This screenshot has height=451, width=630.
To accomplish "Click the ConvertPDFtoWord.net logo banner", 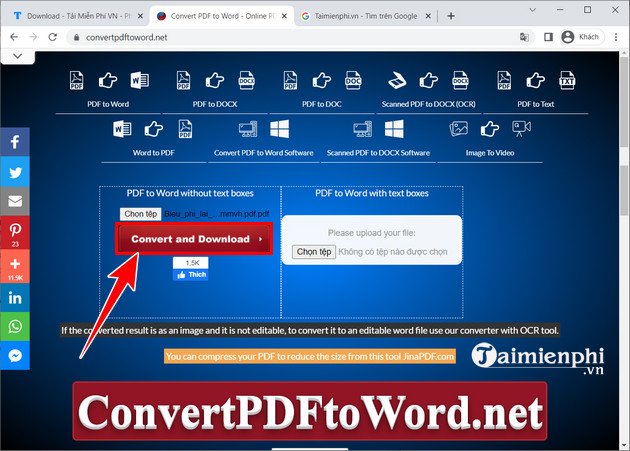I will point(310,411).
